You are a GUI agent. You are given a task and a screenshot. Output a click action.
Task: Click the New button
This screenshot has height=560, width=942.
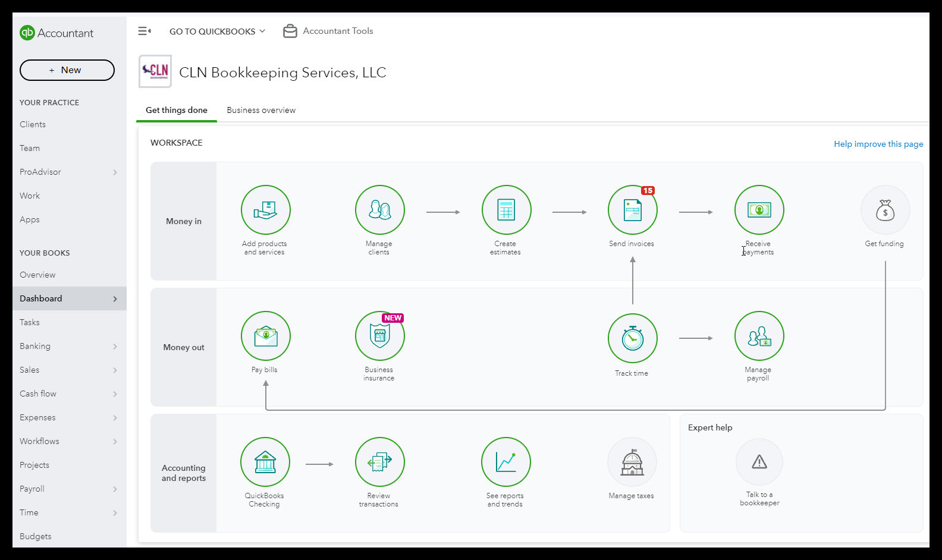(67, 70)
